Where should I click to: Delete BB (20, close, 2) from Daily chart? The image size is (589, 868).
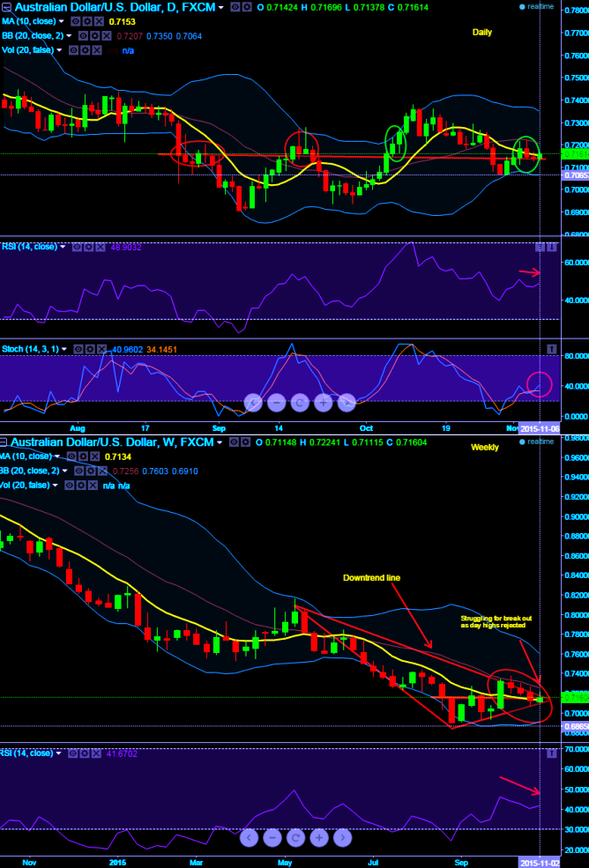coord(107,35)
